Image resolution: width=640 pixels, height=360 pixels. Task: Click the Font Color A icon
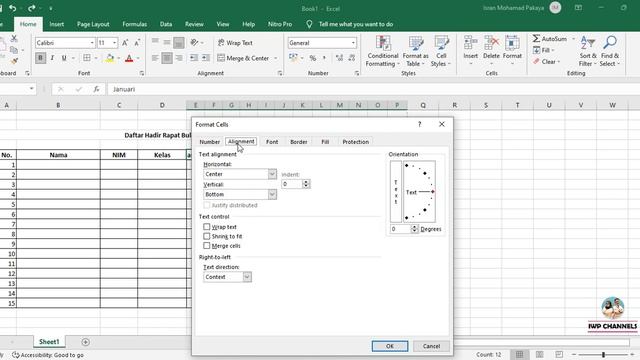[129, 58]
